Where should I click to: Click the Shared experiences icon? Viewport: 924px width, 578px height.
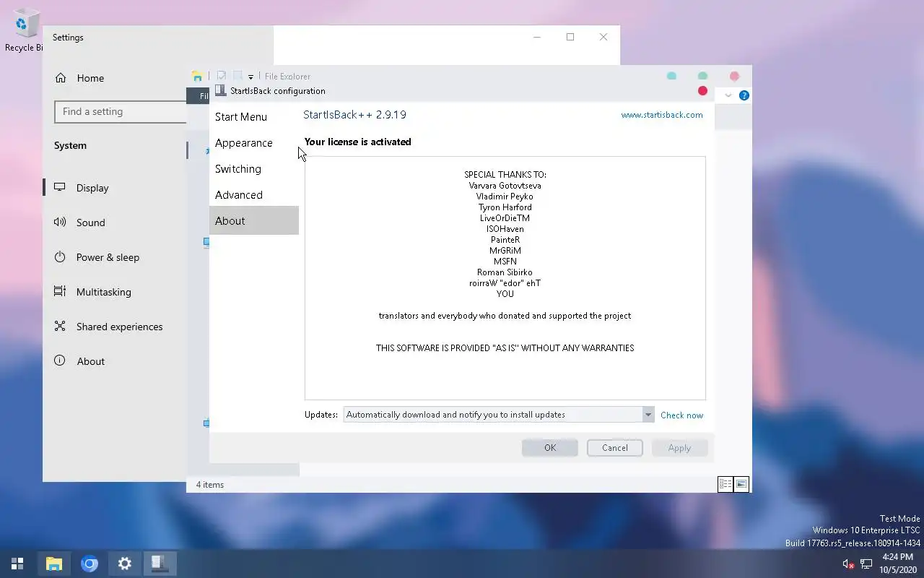60,327
